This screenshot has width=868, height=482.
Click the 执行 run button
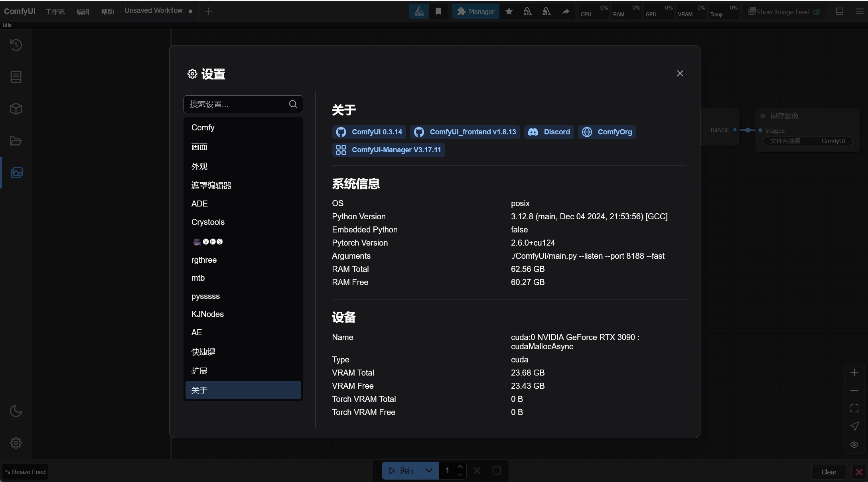401,471
